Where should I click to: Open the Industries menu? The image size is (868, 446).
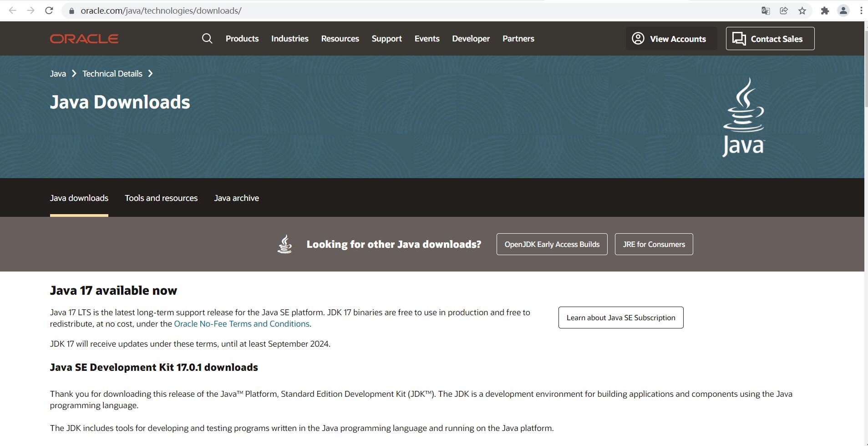tap(290, 39)
